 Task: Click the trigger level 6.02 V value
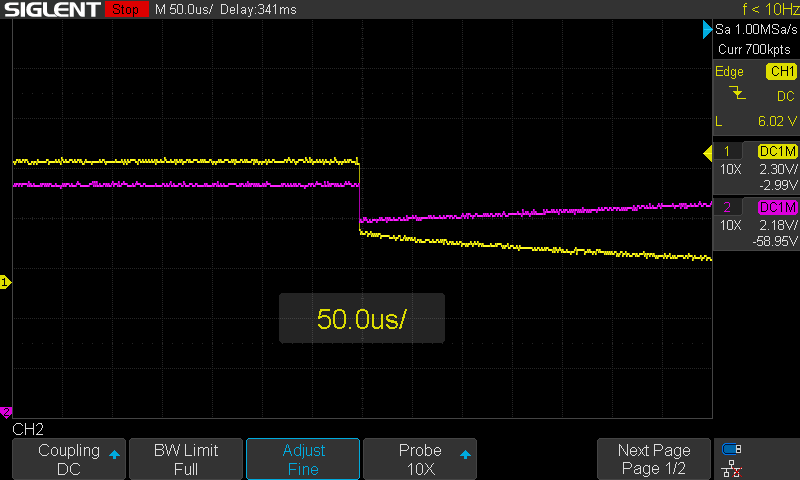777,121
